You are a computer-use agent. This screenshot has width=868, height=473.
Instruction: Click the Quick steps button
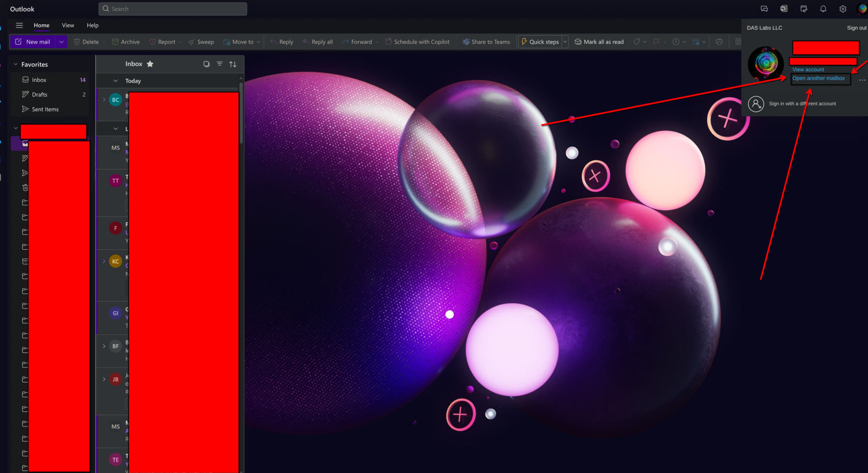pyautogui.click(x=540, y=42)
